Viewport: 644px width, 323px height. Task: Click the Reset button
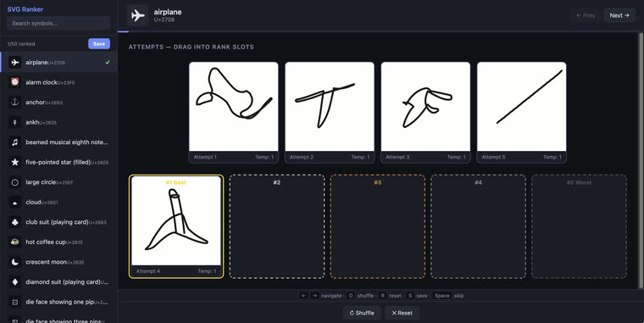[402, 313]
